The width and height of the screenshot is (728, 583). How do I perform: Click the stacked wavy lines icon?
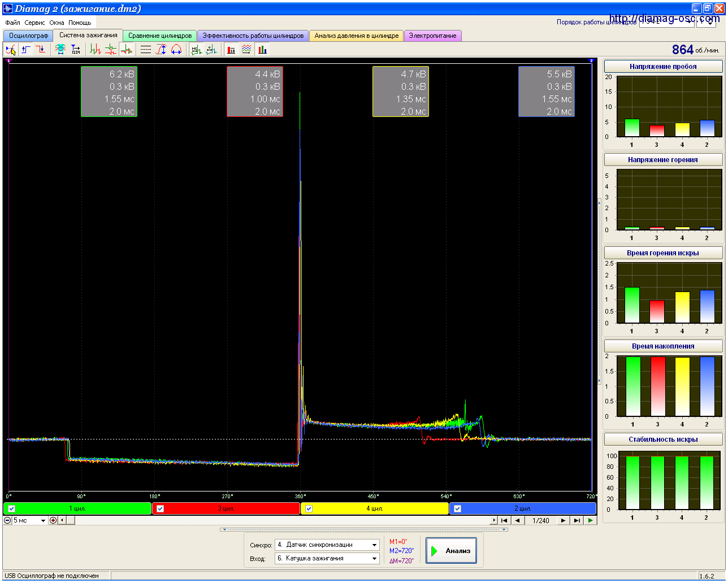(x=246, y=50)
